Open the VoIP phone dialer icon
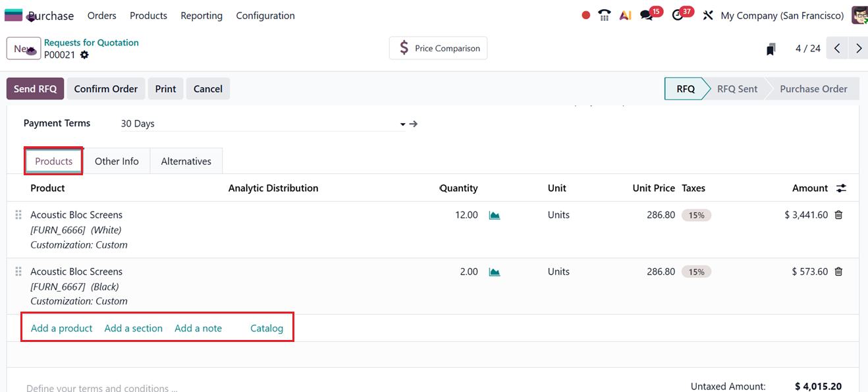The image size is (868, 392). click(605, 15)
